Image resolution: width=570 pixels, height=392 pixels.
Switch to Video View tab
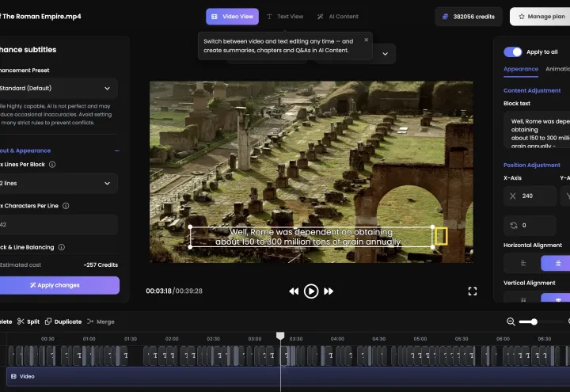point(232,17)
